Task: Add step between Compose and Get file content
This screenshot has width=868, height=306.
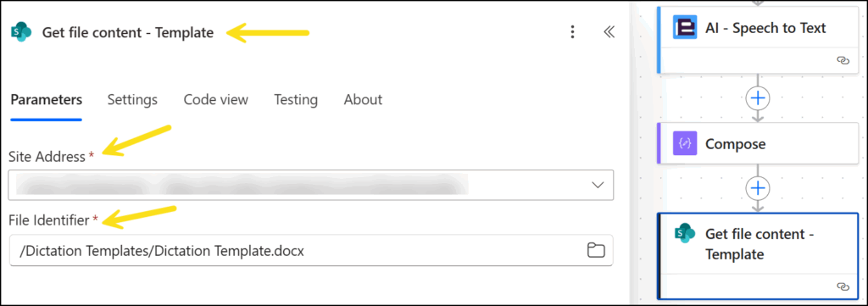Action: click(x=757, y=189)
